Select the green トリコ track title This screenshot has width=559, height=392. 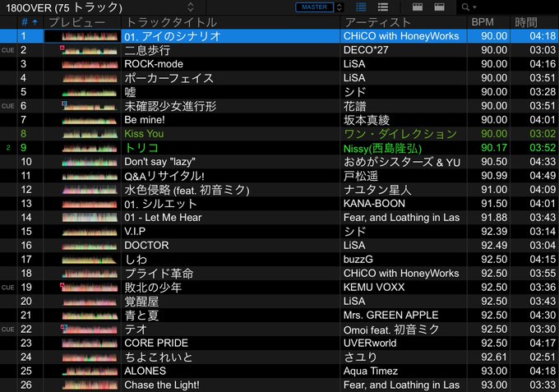click(x=141, y=148)
